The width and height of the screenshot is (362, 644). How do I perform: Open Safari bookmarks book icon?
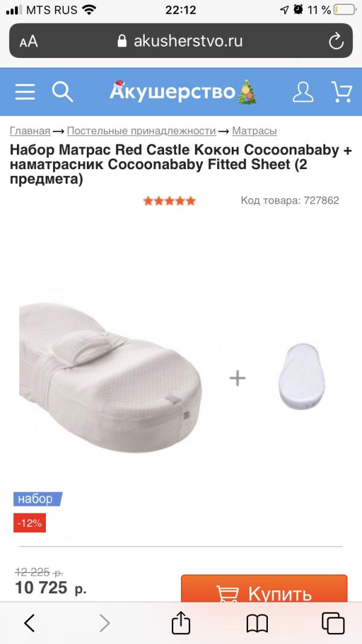(257, 623)
